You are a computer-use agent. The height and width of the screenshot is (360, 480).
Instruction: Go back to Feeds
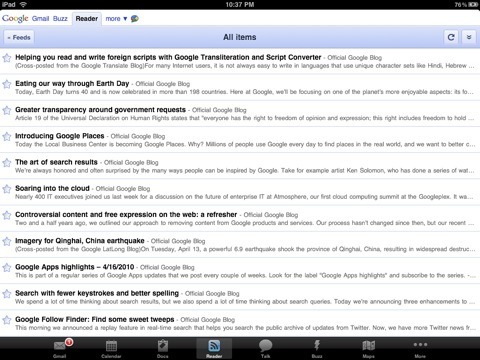pos(19,37)
